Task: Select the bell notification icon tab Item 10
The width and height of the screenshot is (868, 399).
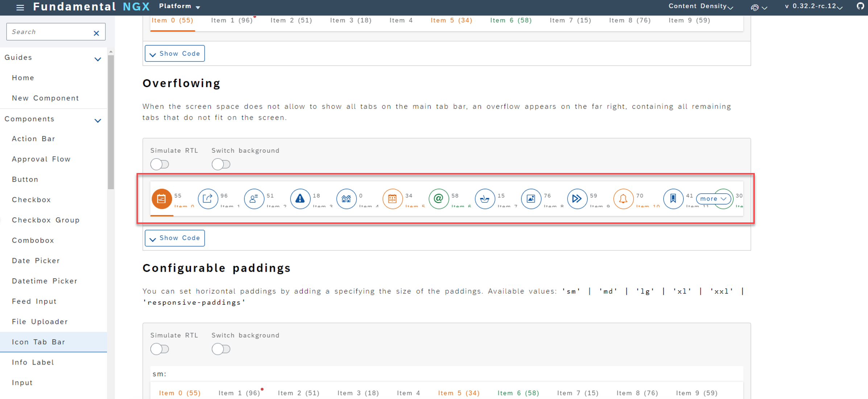Action: point(623,199)
